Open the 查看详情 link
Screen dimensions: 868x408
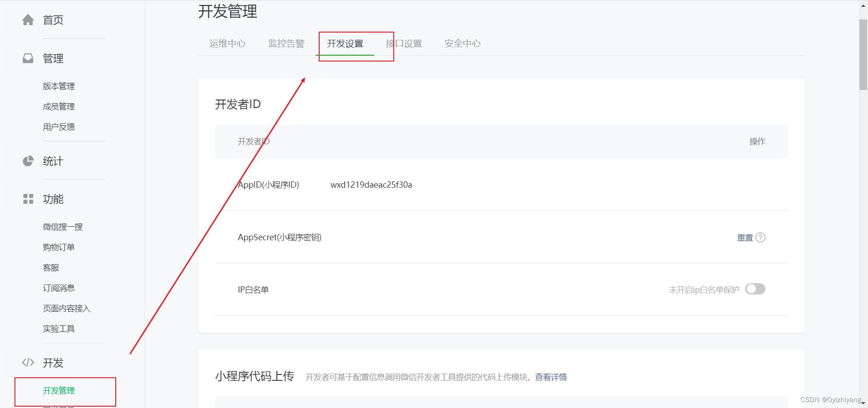551,377
